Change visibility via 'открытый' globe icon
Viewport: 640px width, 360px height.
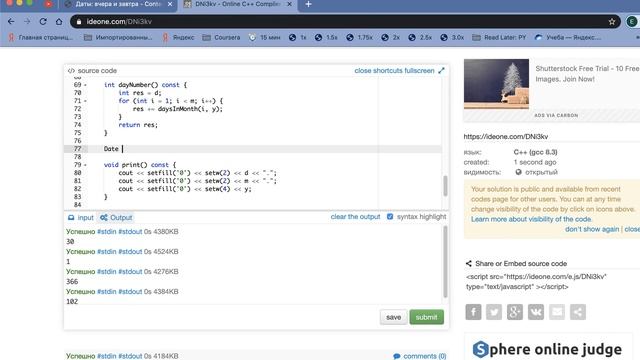(518, 172)
